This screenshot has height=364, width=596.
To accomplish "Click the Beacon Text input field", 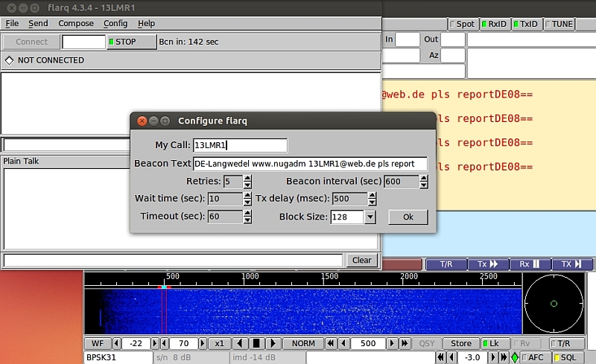I will click(310, 164).
